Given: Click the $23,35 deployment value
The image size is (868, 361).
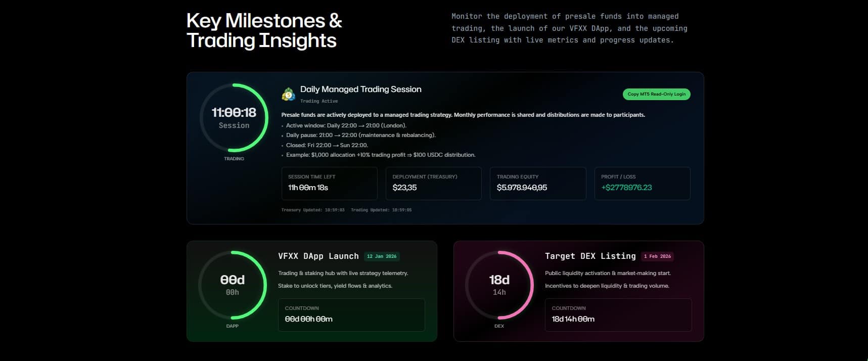Looking at the screenshot, I should pos(405,188).
